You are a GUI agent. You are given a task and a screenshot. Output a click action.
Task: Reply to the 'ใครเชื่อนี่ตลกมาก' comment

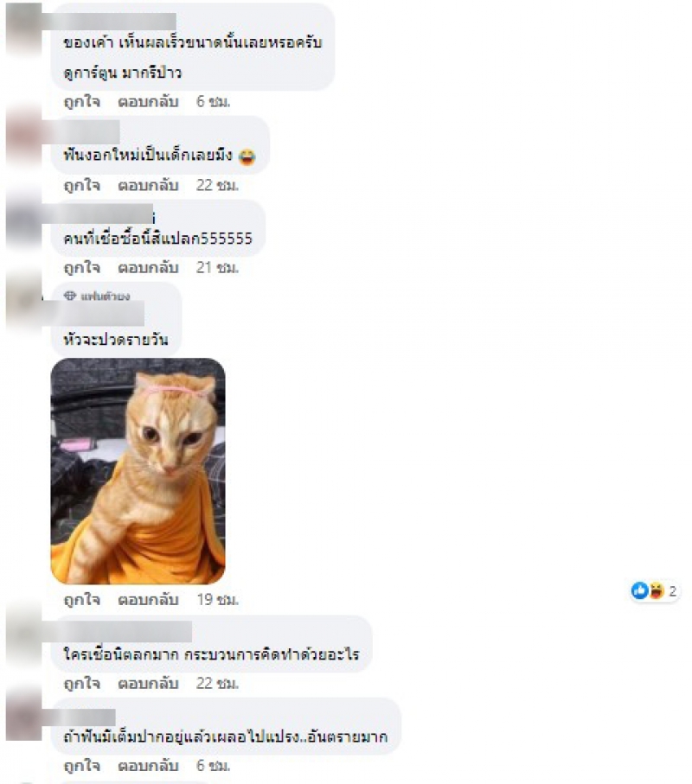pos(148,683)
